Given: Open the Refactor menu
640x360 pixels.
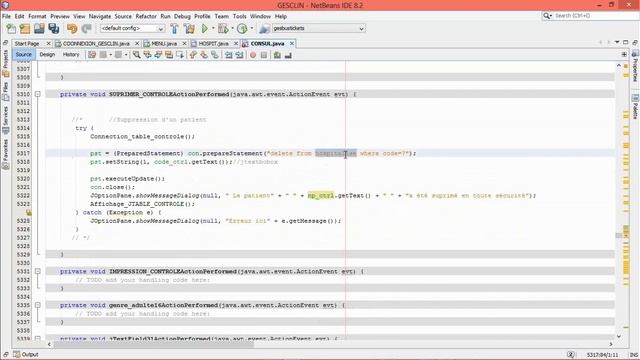Looking at the screenshot, I should pos(146,16).
